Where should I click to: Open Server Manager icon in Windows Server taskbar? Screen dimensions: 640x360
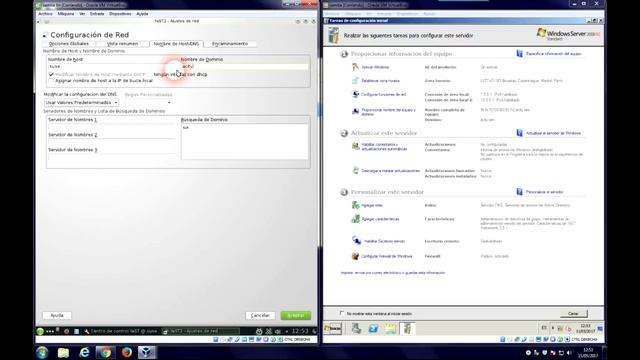click(x=356, y=328)
